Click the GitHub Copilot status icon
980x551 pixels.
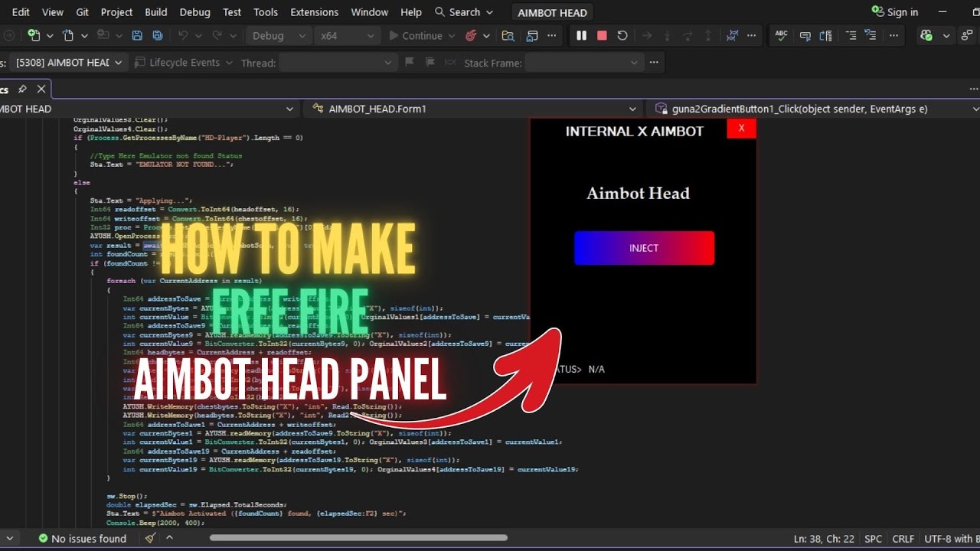(927, 35)
